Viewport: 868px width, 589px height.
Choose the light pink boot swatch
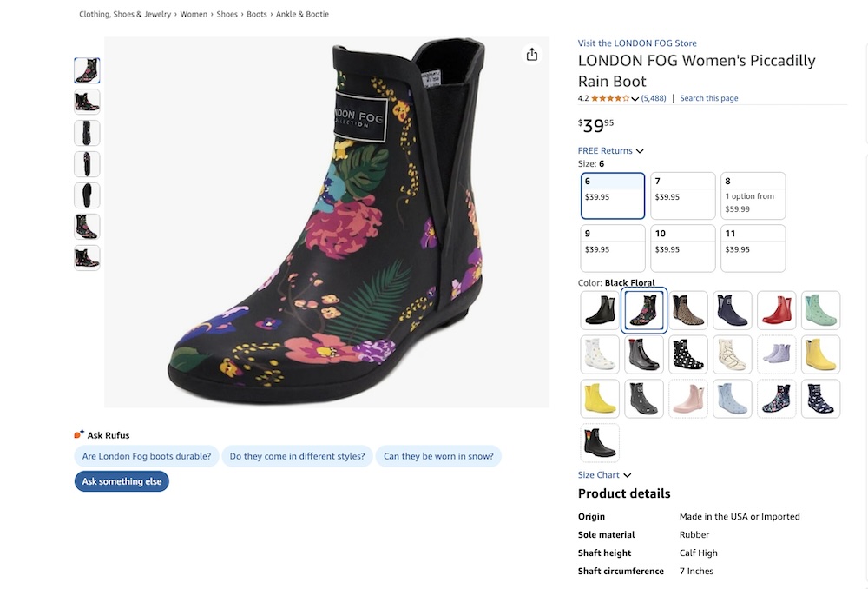pyautogui.click(x=688, y=399)
